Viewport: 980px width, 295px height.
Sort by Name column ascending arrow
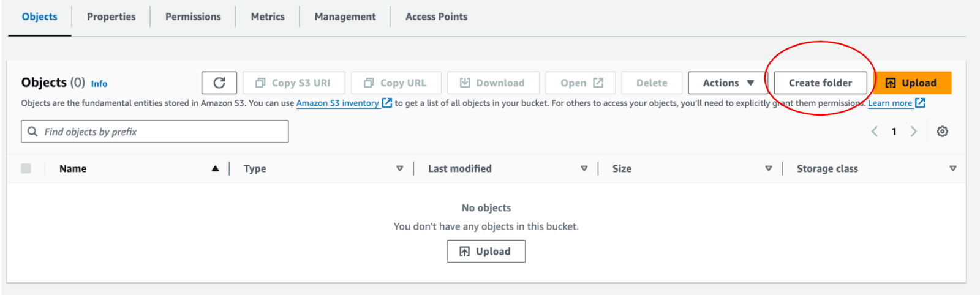(215, 168)
